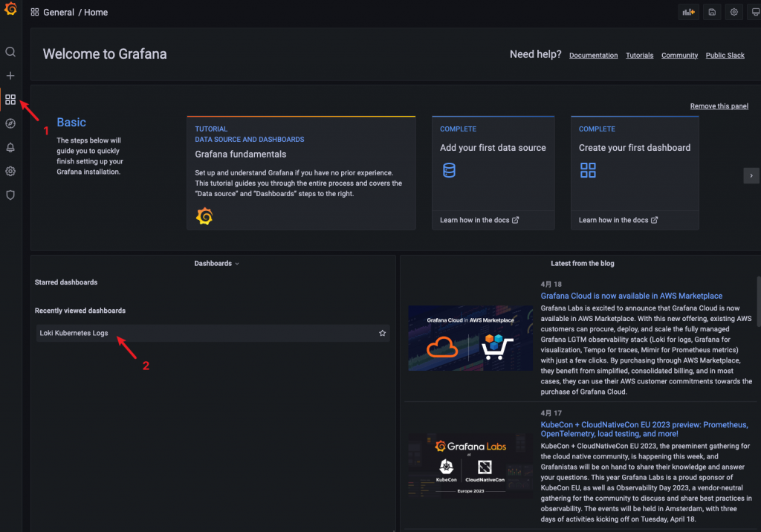This screenshot has width=761, height=532.
Task: Open the Search dashboards magnifier icon
Action: point(10,52)
